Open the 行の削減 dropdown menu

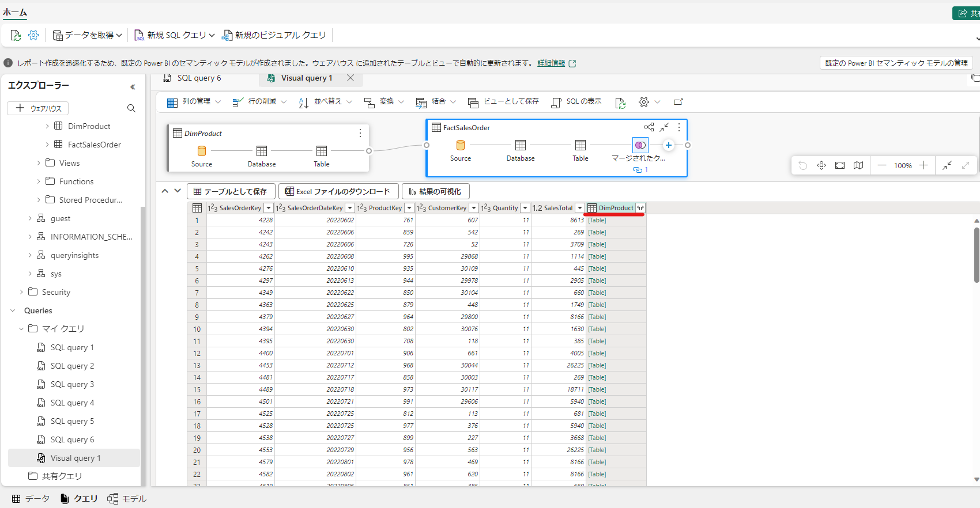(x=259, y=102)
